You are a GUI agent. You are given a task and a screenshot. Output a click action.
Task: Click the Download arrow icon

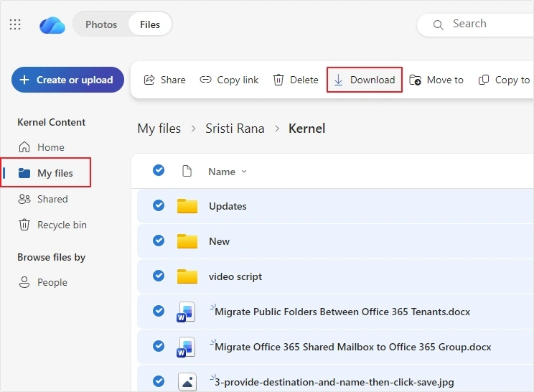[338, 80]
